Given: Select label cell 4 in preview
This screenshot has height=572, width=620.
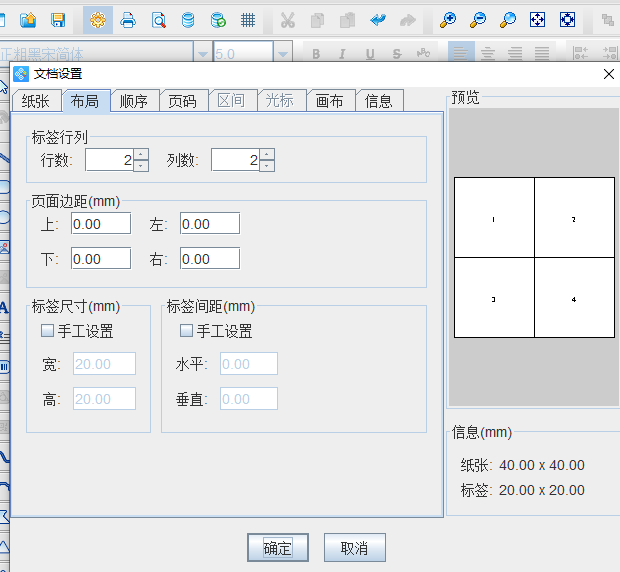Looking at the screenshot, I should 574,298.
